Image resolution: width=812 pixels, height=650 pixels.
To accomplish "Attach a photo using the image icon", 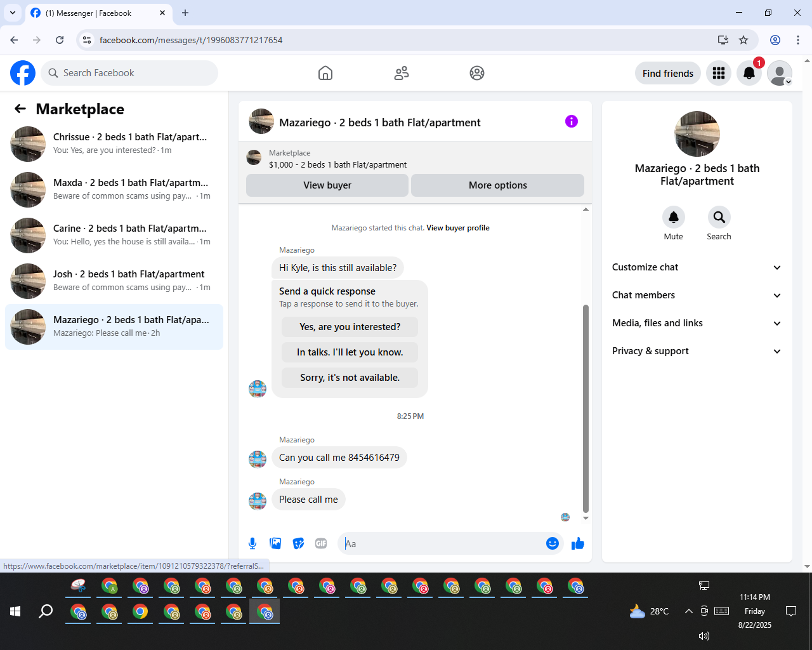I will 275,543.
